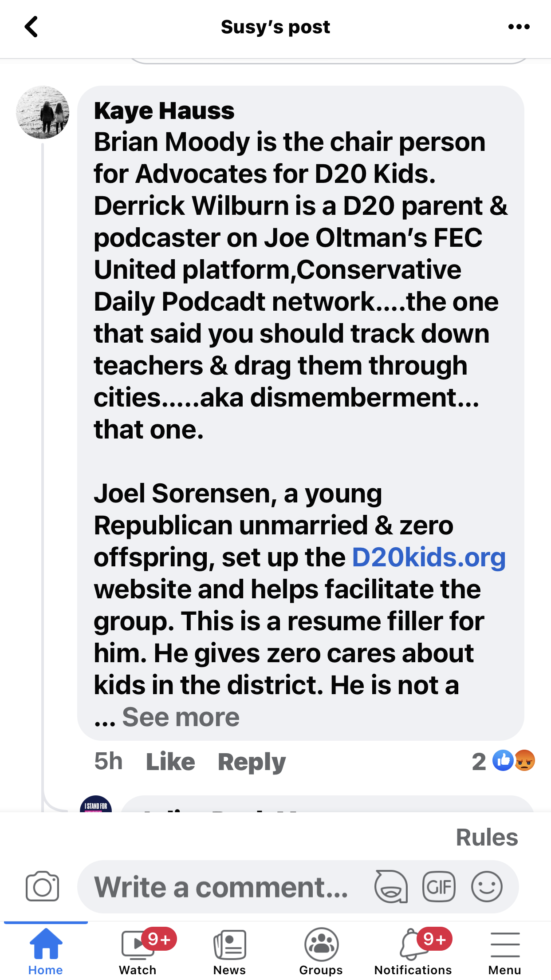Open the GIF picker
This screenshot has height=980, width=551.
point(439,887)
